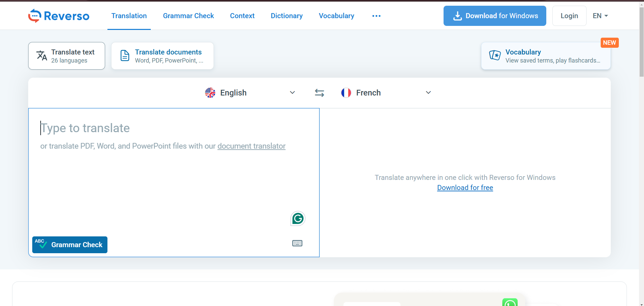Screen dimensions: 644x306
Task: Click the French flag icon
Action: 346,92
